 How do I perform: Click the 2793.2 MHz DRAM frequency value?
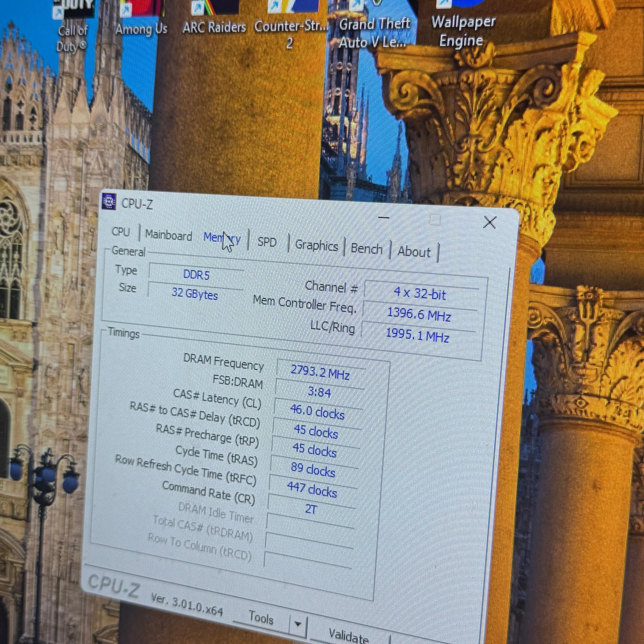tap(320, 373)
